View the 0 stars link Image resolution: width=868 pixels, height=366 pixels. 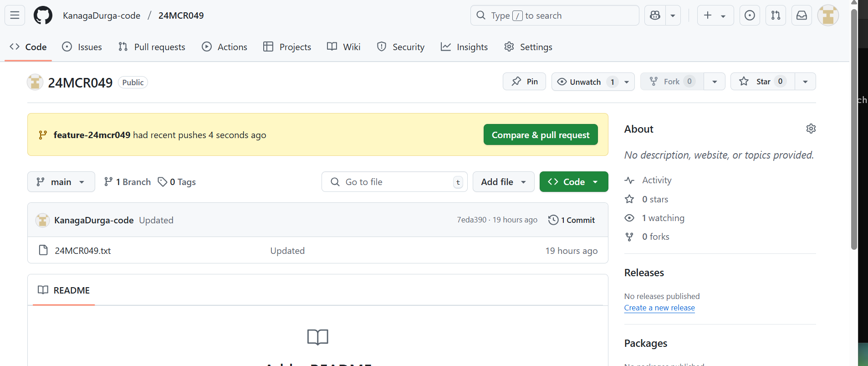pyautogui.click(x=647, y=199)
